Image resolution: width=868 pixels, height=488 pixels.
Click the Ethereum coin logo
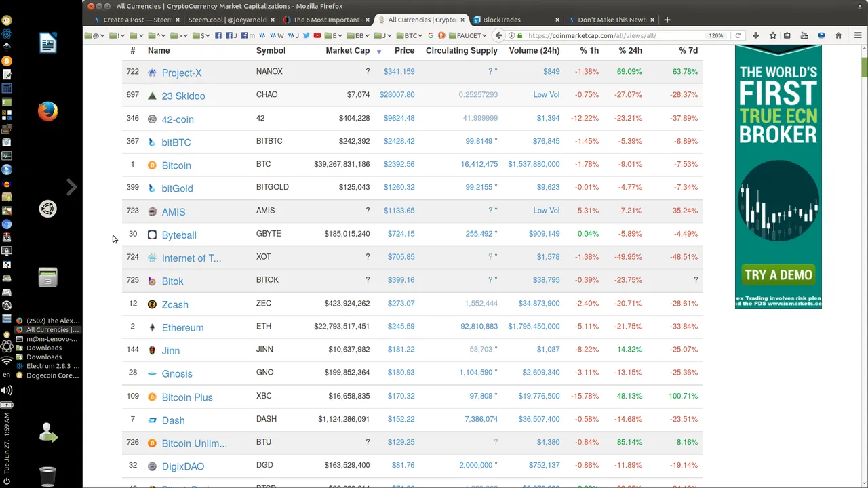coord(152,327)
